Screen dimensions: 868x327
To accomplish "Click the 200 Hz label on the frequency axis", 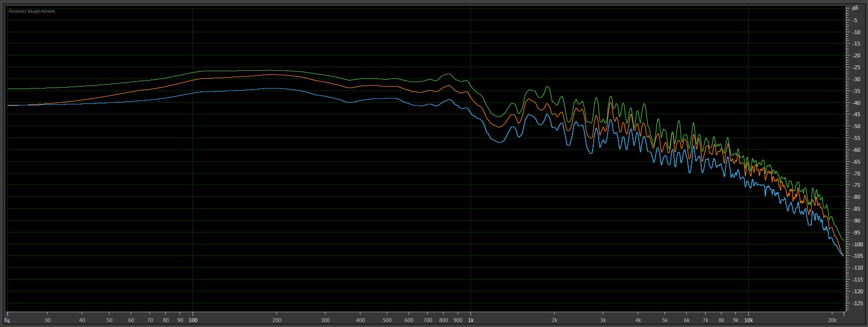I will point(277,320).
